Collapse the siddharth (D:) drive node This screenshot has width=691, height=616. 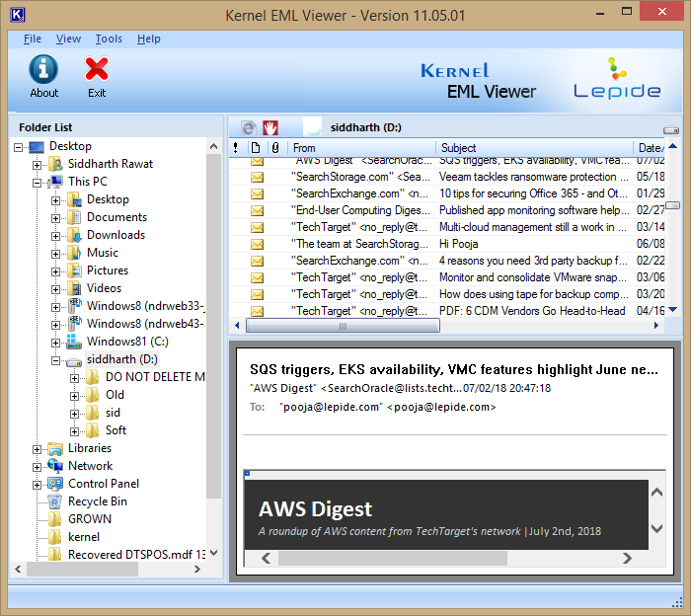[55, 360]
